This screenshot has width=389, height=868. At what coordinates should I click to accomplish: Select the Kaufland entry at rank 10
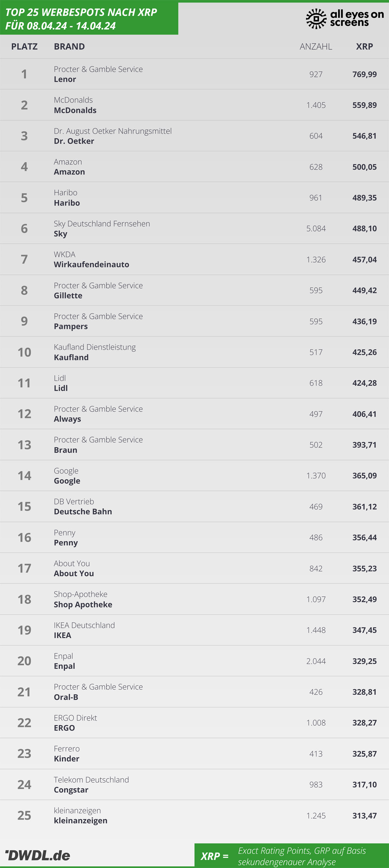click(194, 352)
